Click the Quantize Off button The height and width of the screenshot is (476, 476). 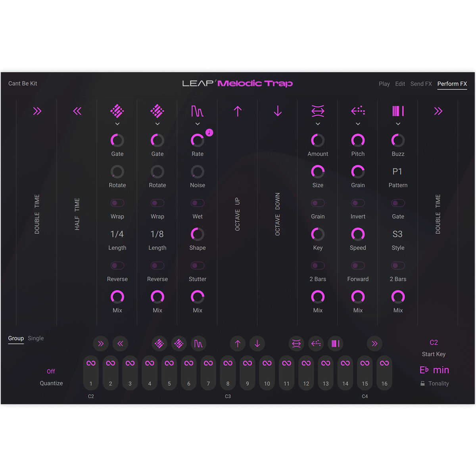point(51,371)
